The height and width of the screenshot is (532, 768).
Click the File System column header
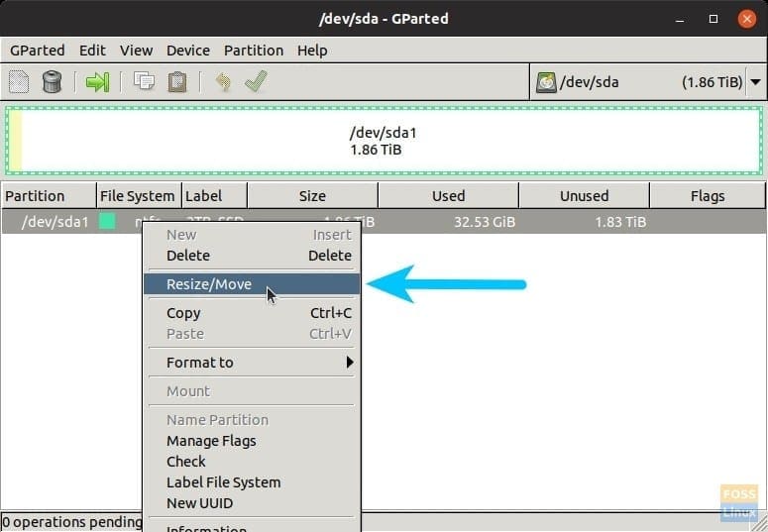click(139, 196)
